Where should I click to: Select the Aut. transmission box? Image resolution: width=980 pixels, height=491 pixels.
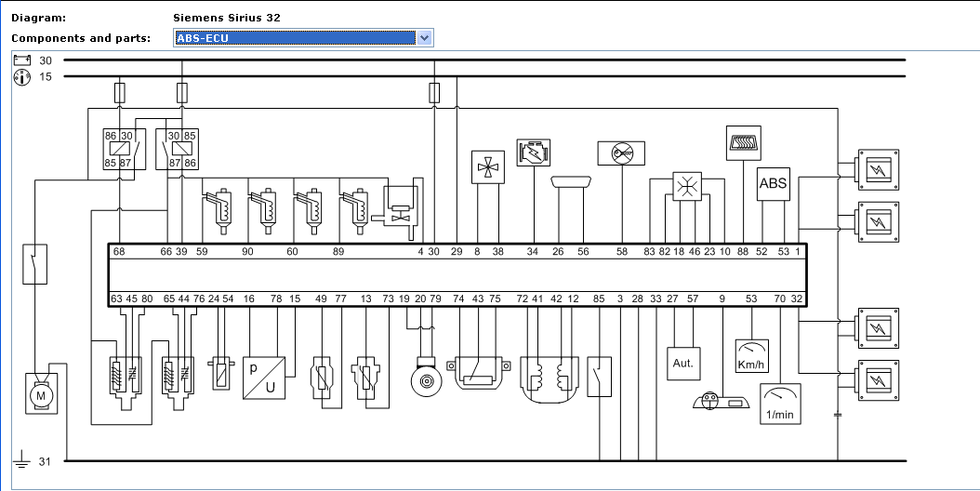click(683, 364)
